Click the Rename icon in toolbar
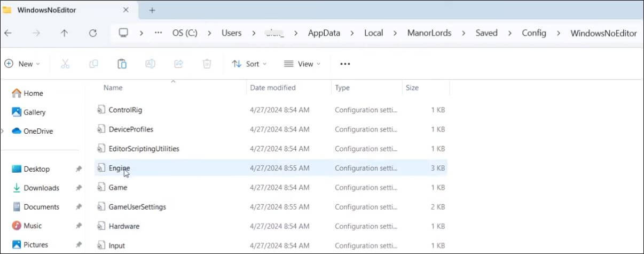This screenshot has height=254, width=644. [x=150, y=64]
